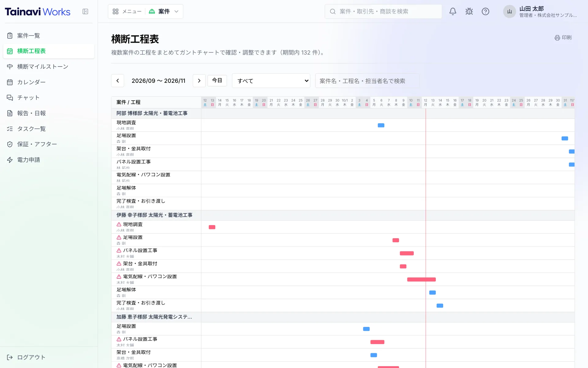Image resolution: width=588 pixels, height=368 pixels.
Task: Select 加藤 恵子様邸 project group row
Action: [x=343, y=317]
